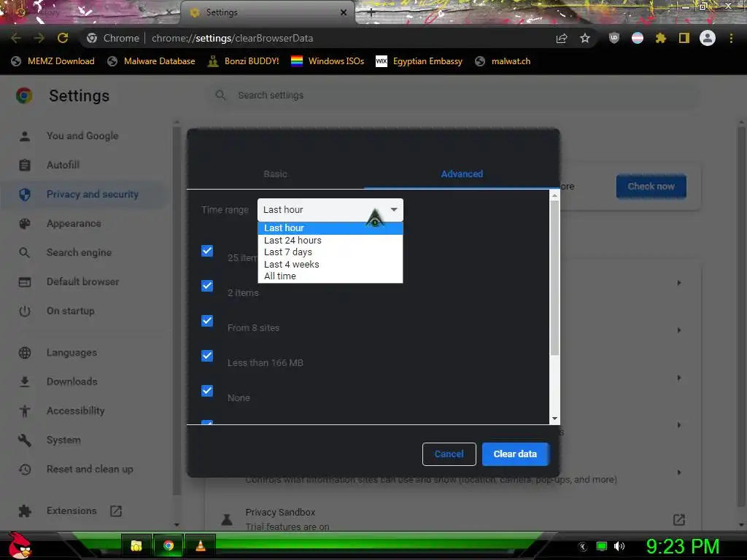Open the MEMZ Download bookmark
747x560 pixels.
coord(53,61)
